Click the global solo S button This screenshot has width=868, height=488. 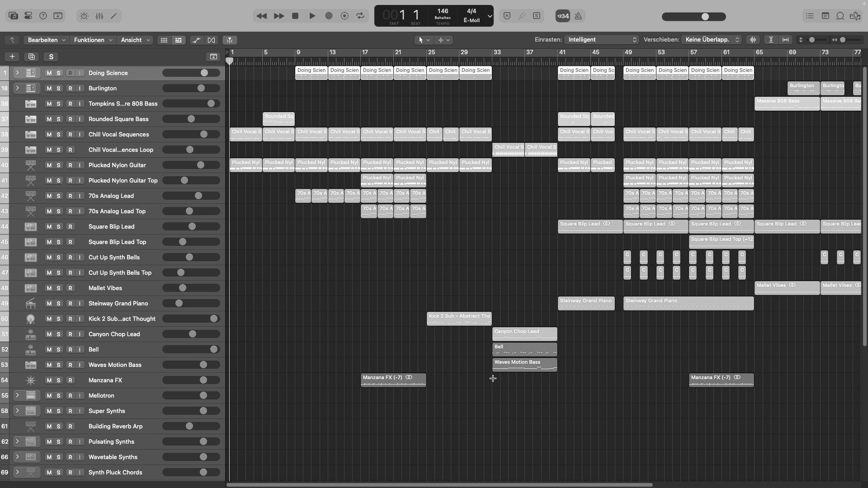(x=51, y=57)
